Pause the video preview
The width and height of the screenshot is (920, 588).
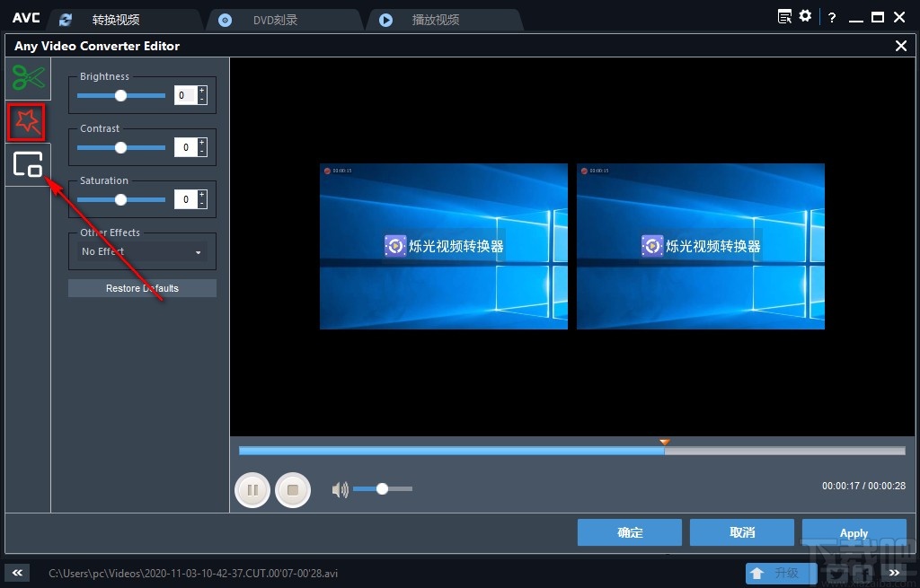tap(252, 489)
